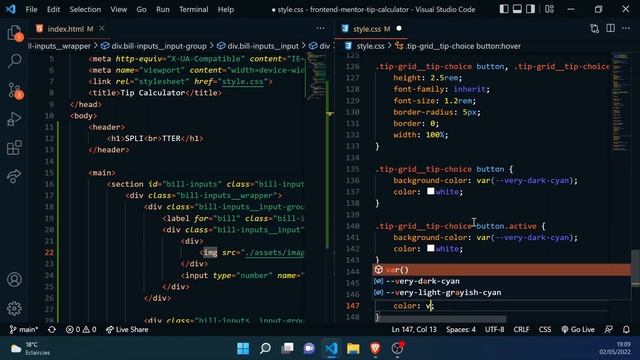Screen dimensions: 640x360
Task: Change indentation via Spaces: 4
Action: (x=461, y=329)
